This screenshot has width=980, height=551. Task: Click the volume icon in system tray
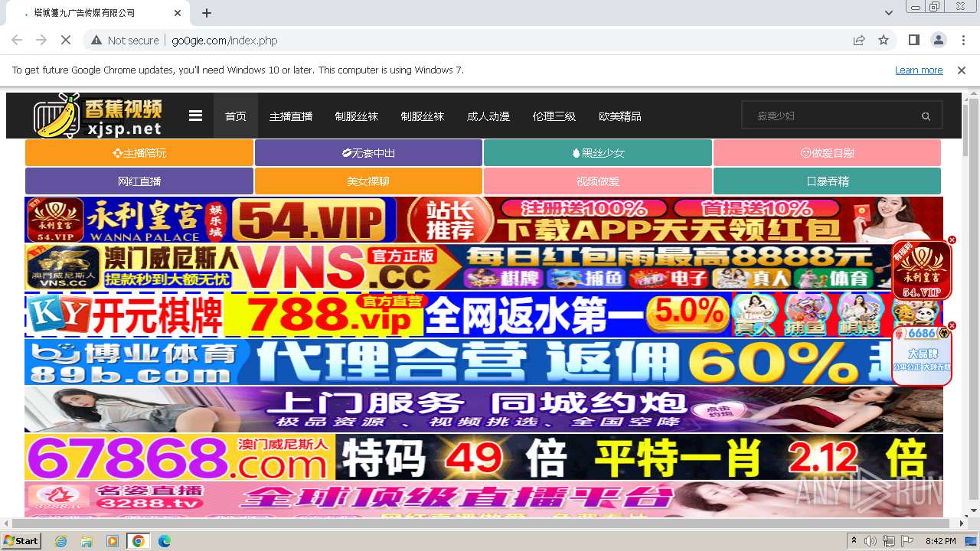[871, 541]
